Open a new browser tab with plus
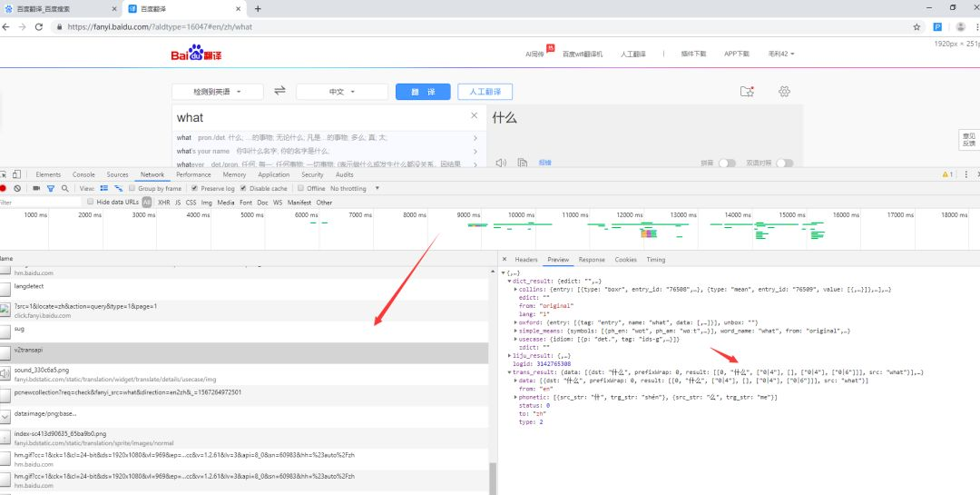Screen dimensions: 980x495 258,9
